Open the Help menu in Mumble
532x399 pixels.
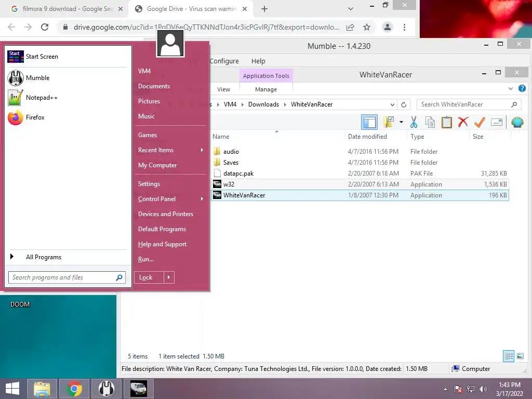(x=258, y=61)
